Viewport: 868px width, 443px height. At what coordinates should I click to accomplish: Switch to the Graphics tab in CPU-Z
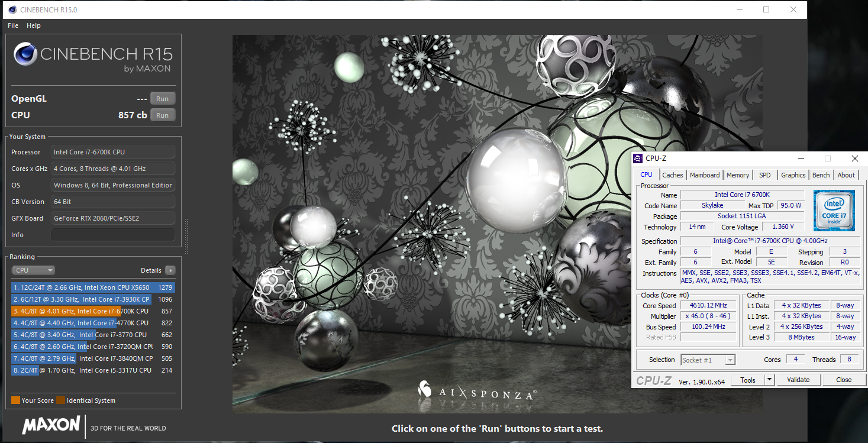pyautogui.click(x=793, y=175)
